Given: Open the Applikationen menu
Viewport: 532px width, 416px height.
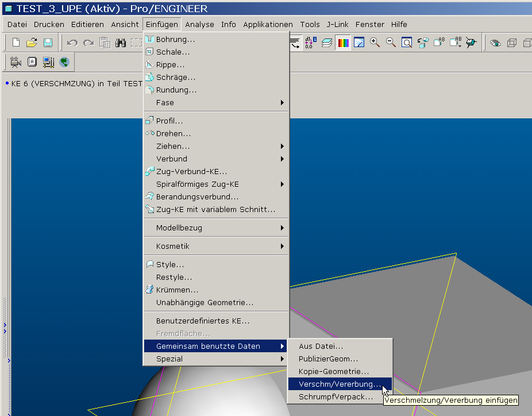Looking at the screenshot, I should 268,25.
